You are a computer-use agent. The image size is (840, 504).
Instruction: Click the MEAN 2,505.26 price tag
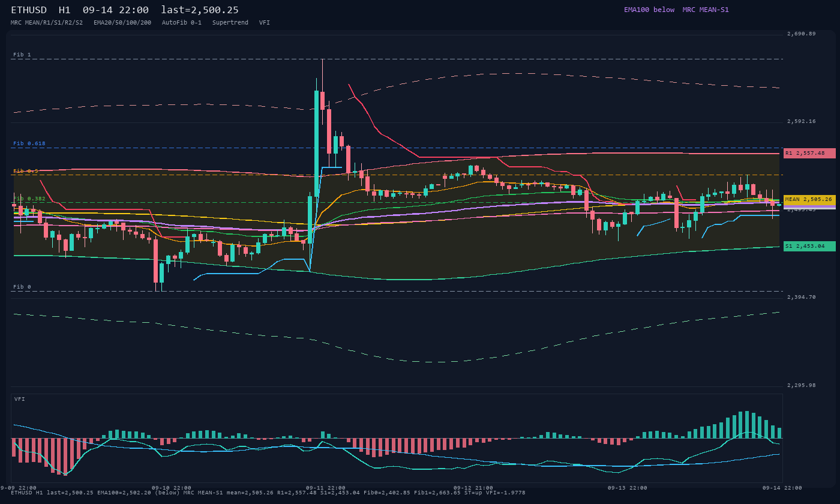pyautogui.click(x=809, y=199)
